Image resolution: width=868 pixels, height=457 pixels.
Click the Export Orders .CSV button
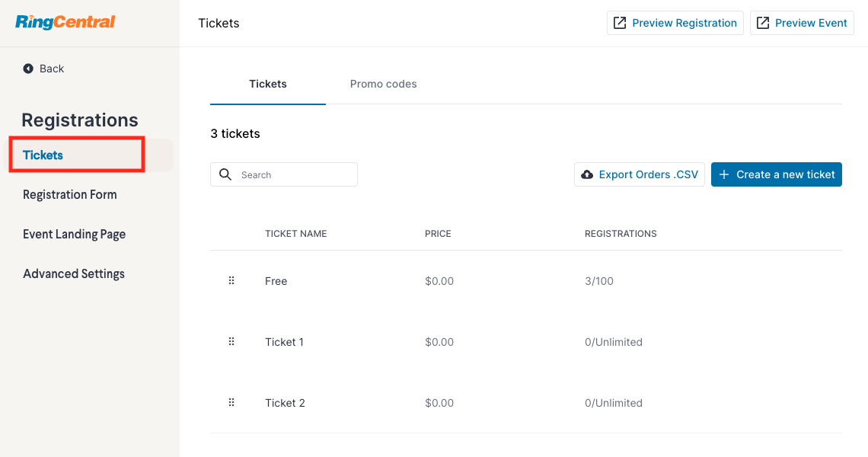pyautogui.click(x=640, y=174)
